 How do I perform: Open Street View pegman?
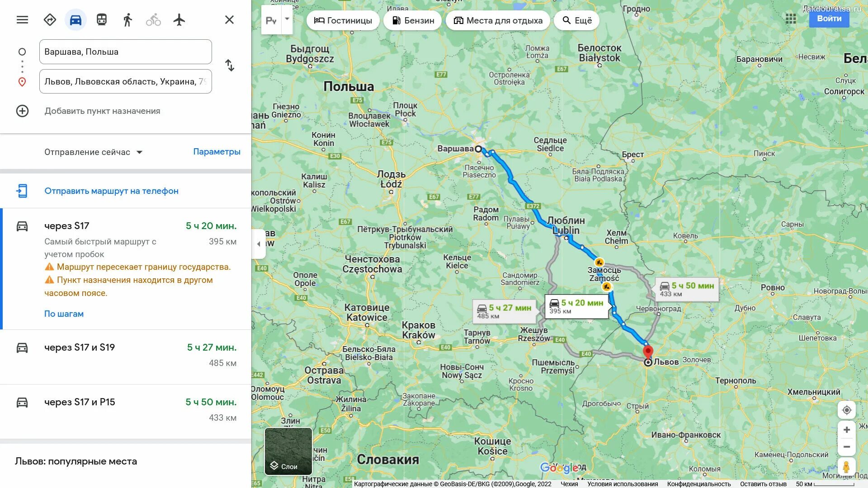(846, 467)
